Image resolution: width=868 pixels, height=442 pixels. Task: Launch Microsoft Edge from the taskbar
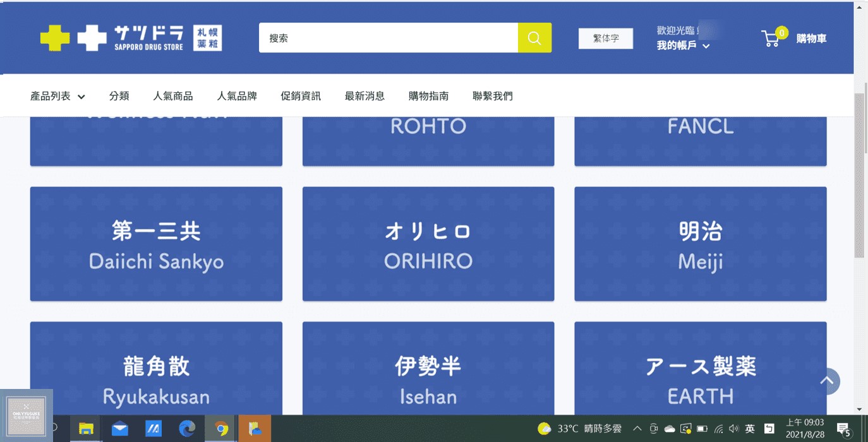[x=187, y=429]
